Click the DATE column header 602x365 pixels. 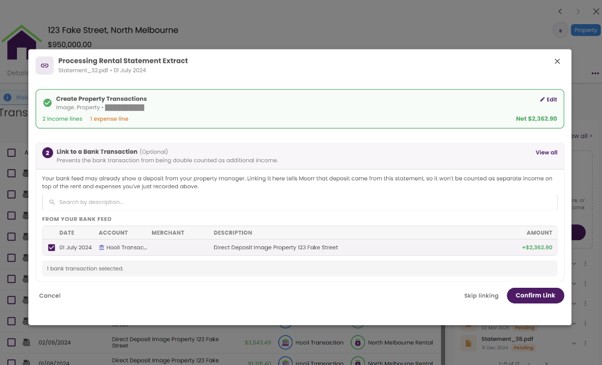(67, 233)
